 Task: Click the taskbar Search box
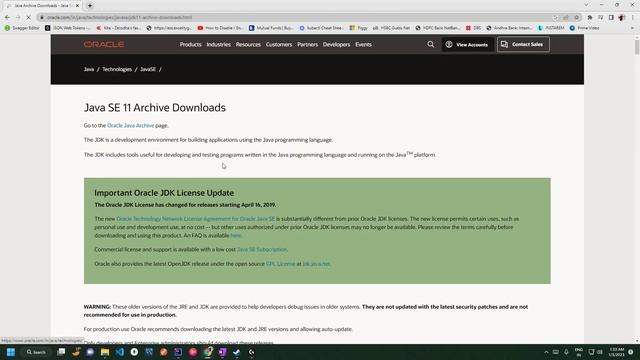[x=36, y=352]
